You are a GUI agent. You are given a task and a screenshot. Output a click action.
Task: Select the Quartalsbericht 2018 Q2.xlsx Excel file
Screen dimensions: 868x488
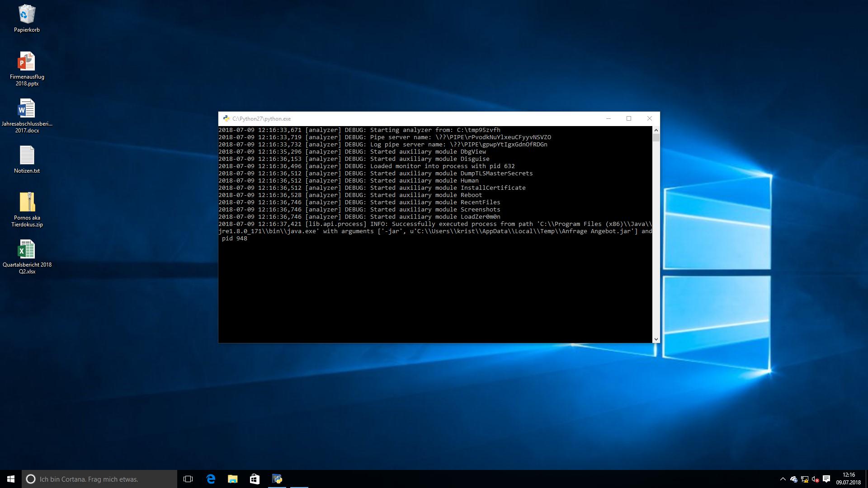27,257
